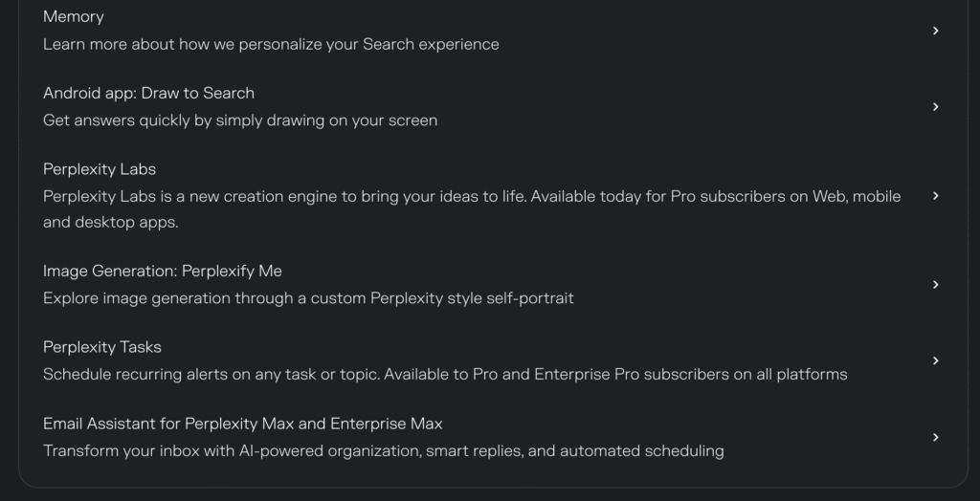Click the text about personalizing your Search experience
This screenshot has height=501, width=980.
[x=271, y=44]
